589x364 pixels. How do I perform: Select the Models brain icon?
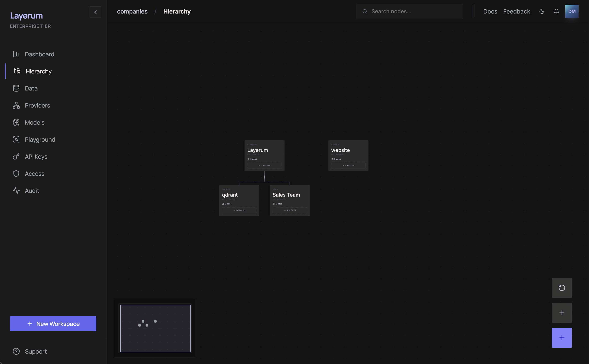click(16, 123)
